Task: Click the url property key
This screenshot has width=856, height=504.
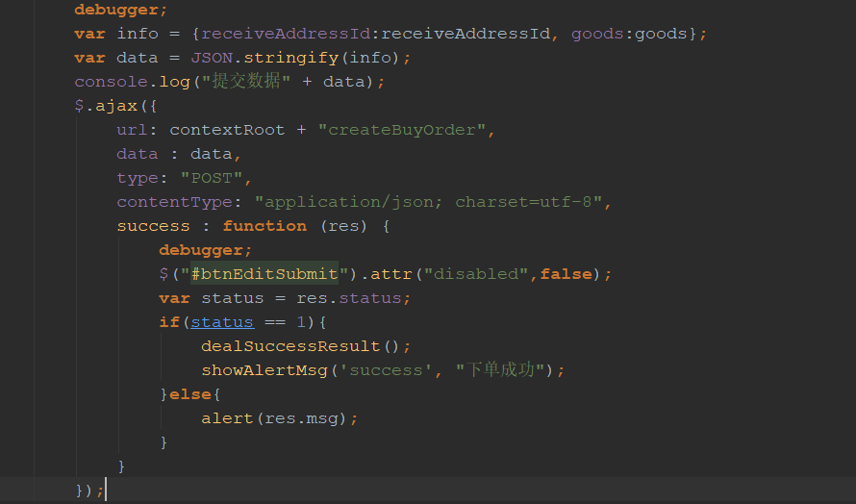Action: coord(132,130)
